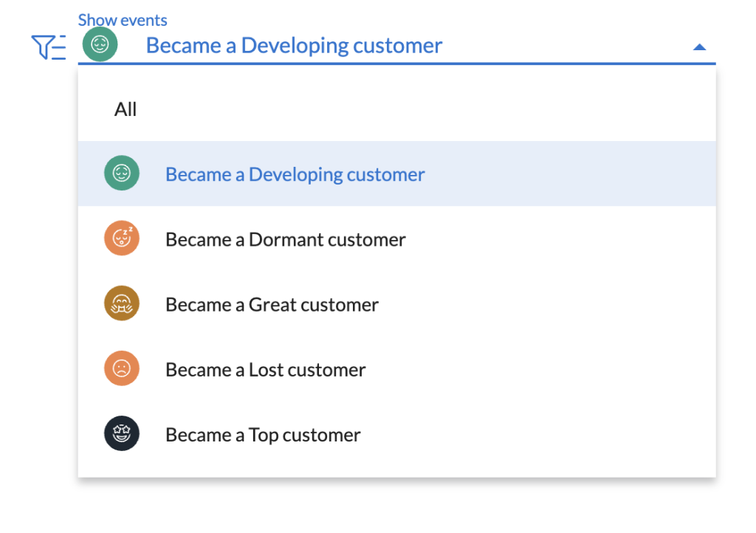Select Became a Dormant customer option

pyautogui.click(x=396, y=238)
